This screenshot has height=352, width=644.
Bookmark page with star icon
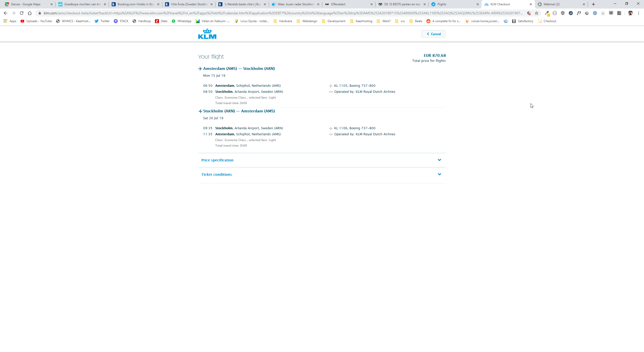(537, 13)
